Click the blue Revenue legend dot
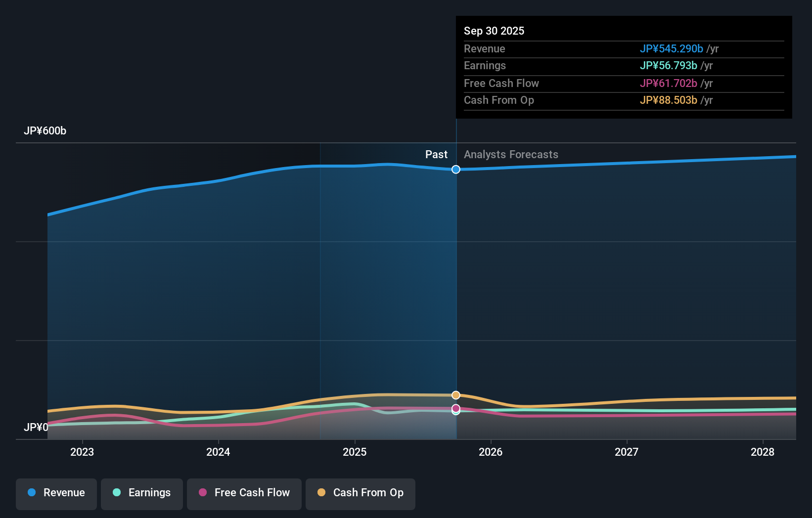 pyautogui.click(x=32, y=493)
